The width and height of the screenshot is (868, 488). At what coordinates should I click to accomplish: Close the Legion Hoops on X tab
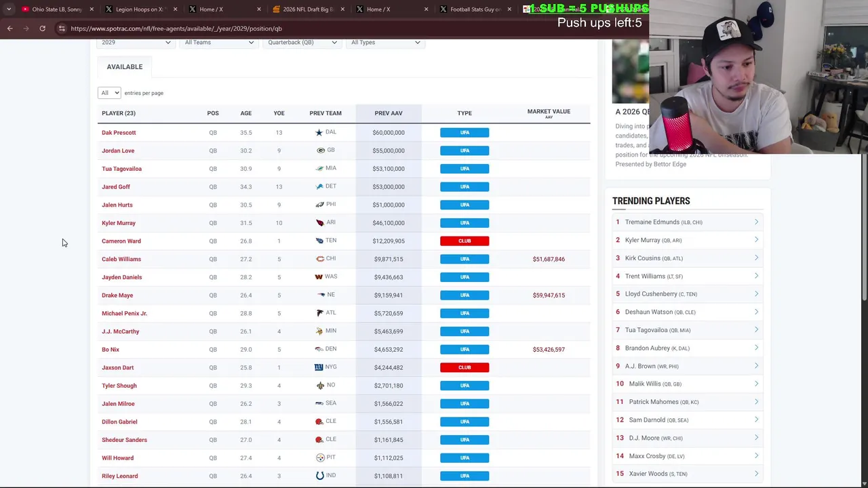175,9
